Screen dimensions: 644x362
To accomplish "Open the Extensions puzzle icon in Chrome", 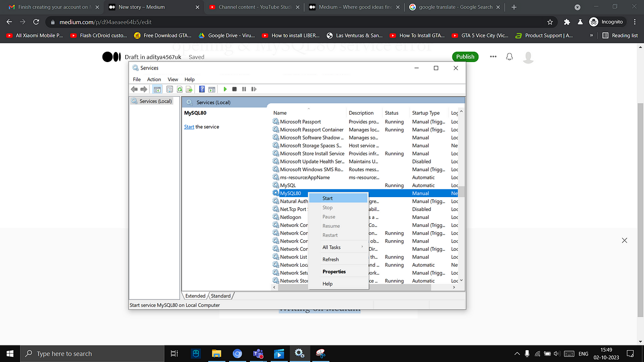I will tap(567, 22).
